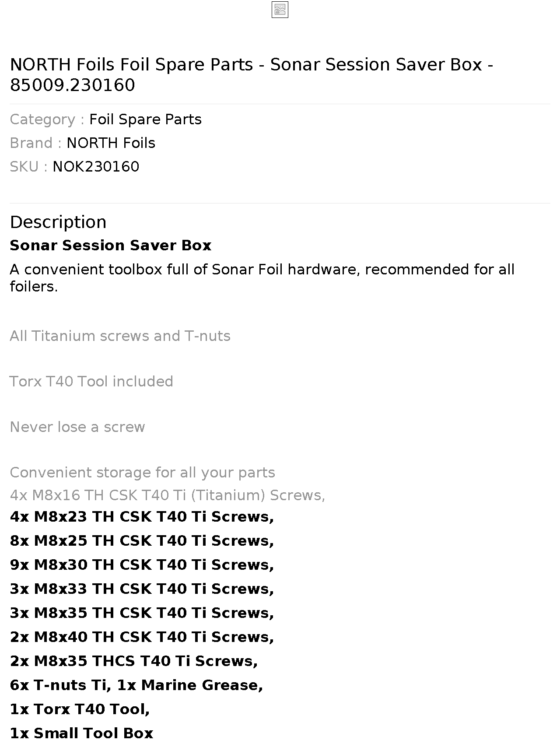Open the Foil Spare Parts category link

[x=145, y=119]
